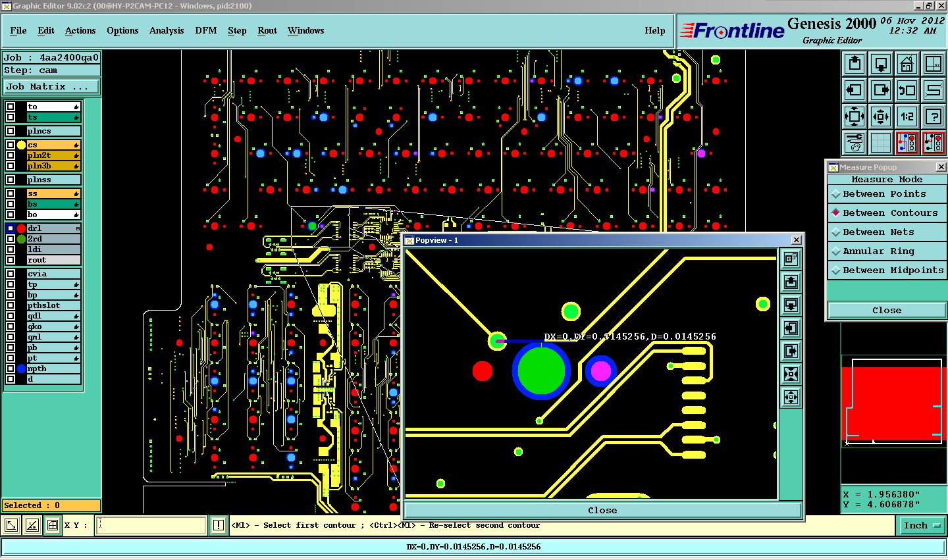Screen dimensions: 948x560
Task: Open the wrench and pencil tools icon
Action: tap(855, 143)
